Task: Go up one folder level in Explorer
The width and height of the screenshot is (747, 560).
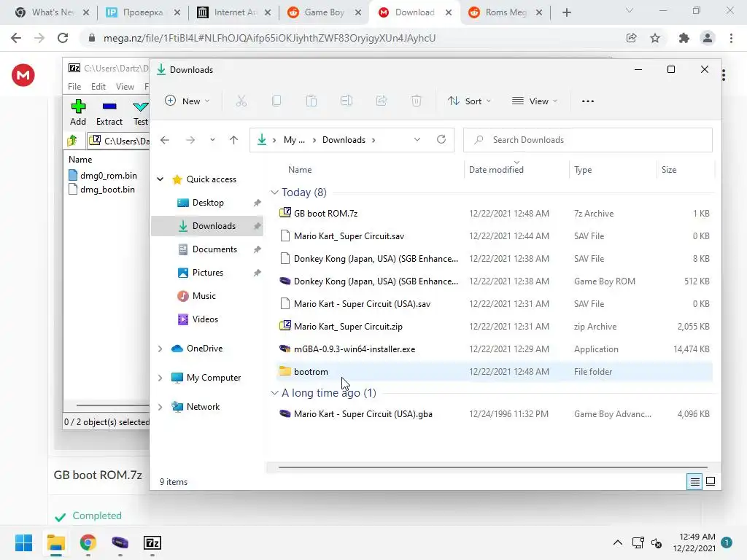Action: (233, 140)
